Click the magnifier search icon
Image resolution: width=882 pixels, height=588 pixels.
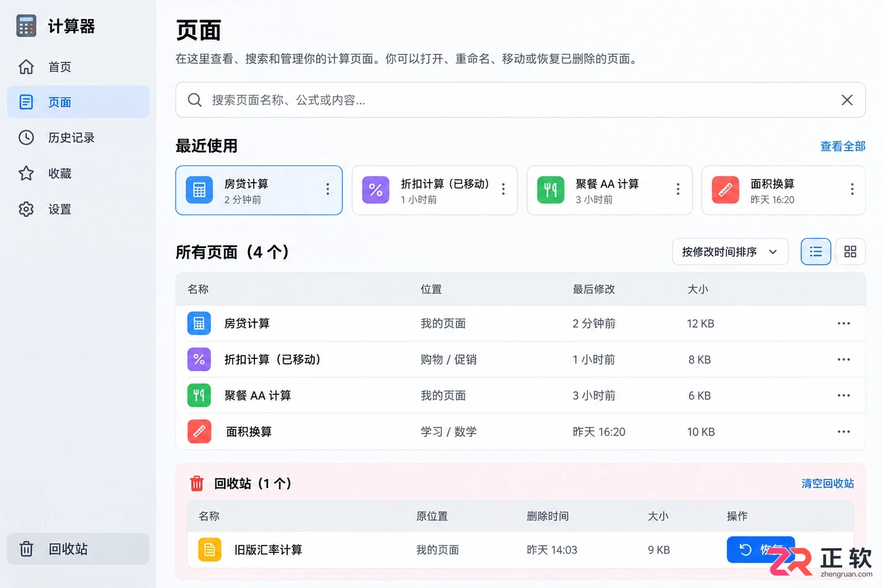click(195, 100)
